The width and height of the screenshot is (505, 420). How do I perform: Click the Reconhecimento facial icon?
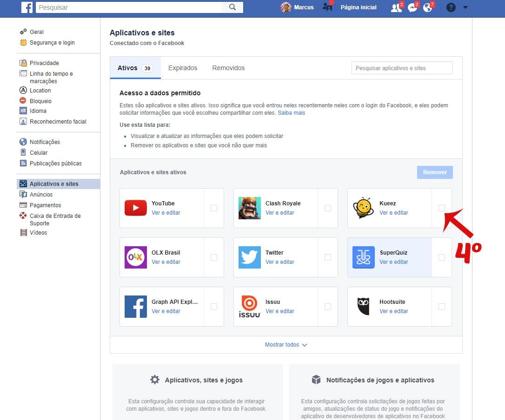[x=23, y=121]
